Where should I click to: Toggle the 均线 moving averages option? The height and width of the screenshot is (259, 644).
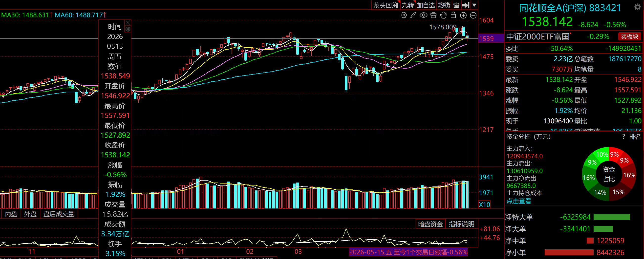click(444, 5)
